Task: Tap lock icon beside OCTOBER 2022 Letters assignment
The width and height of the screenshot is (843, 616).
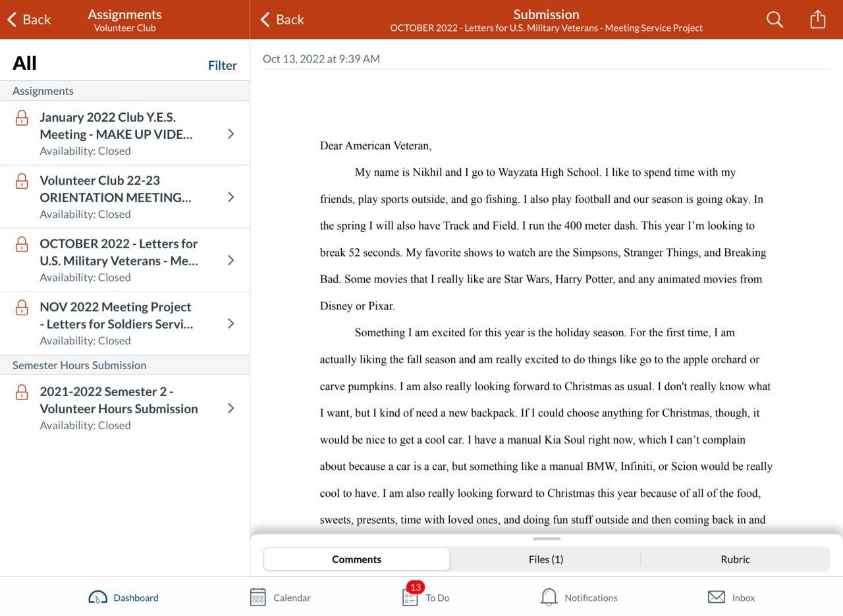Action: click(x=22, y=244)
